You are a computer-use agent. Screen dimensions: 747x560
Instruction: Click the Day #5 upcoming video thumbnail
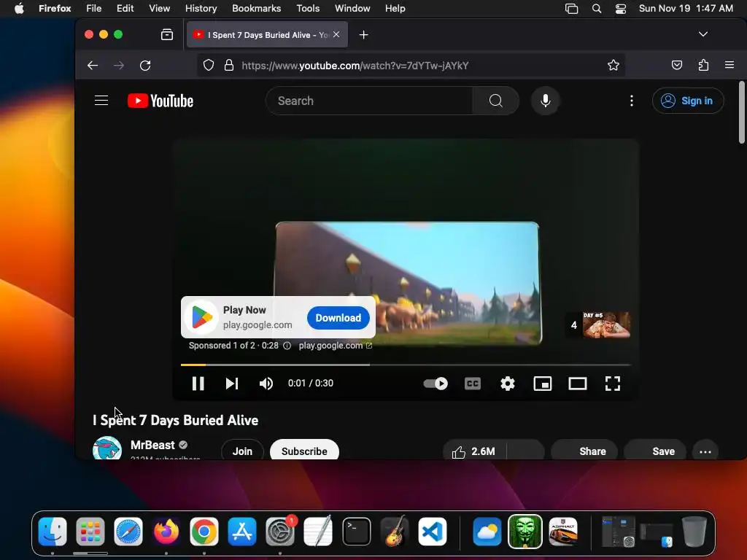point(606,325)
